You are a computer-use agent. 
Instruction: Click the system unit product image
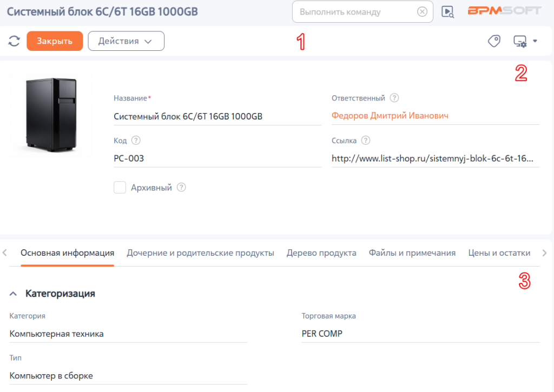pos(51,115)
